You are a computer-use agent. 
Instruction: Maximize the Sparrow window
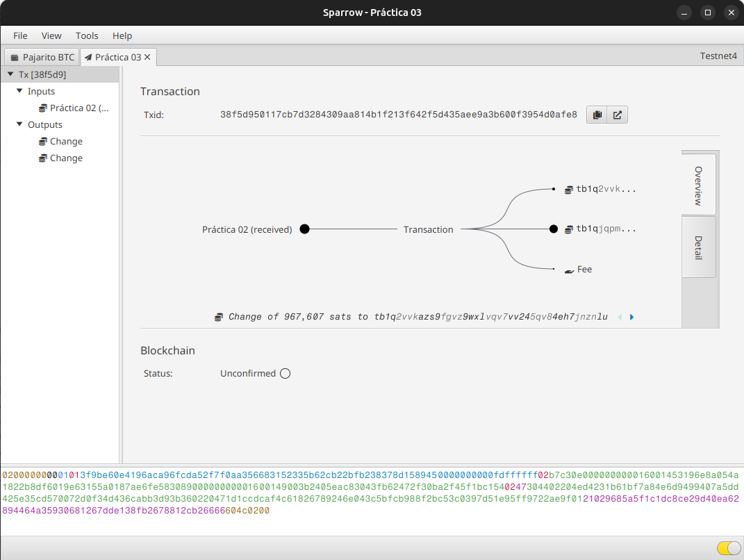point(707,13)
